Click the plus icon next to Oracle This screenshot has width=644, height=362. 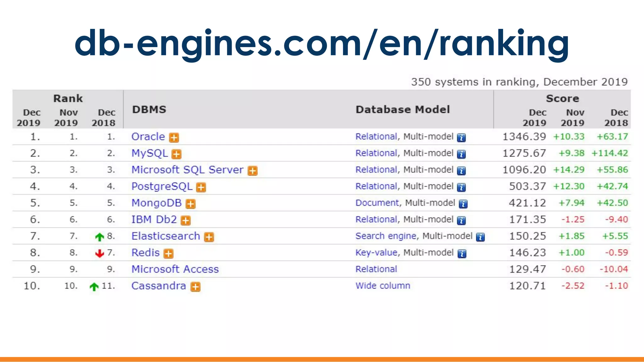click(x=174, y=138)
